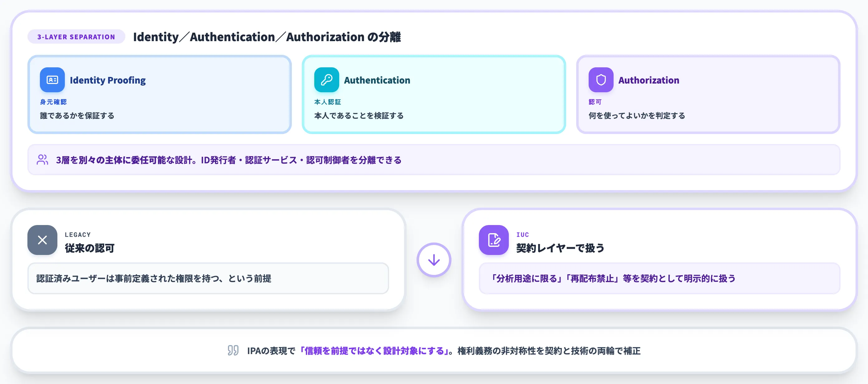Click the text 本人であることを検証する

(359, 116)
